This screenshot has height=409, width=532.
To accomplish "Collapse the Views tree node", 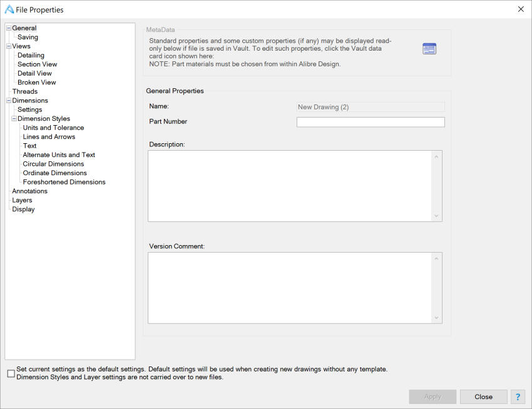I will (x=8, y=46).
